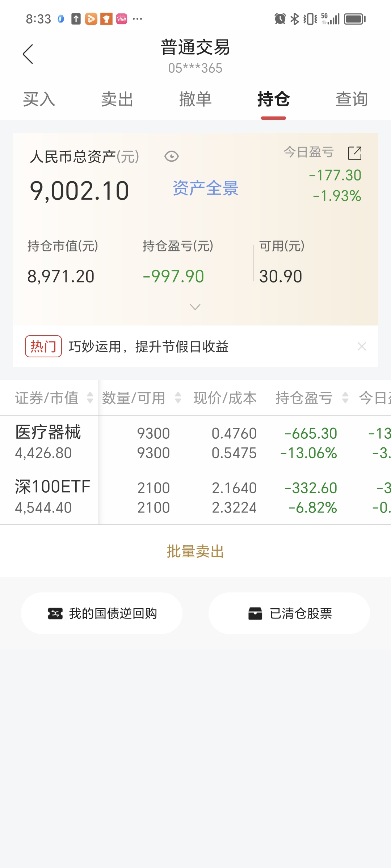Screen dimensions: 391x868
Task: Open the 资产全景 link
Action: click(x=205, y=188)
